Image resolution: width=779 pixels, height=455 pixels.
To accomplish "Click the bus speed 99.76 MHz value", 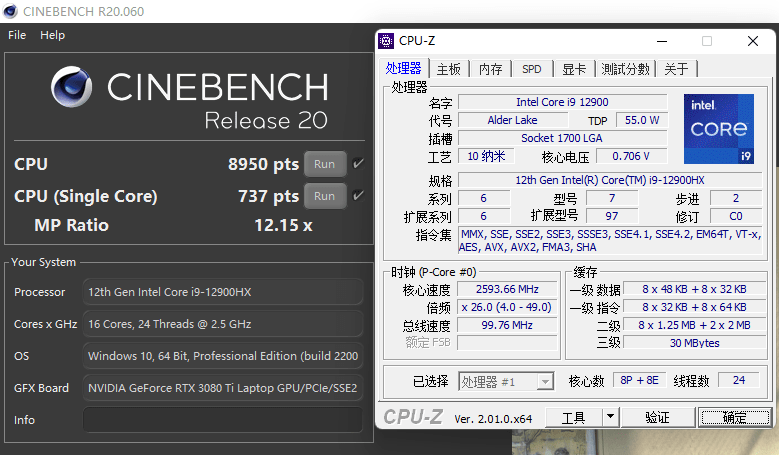I will coord(507,325).
